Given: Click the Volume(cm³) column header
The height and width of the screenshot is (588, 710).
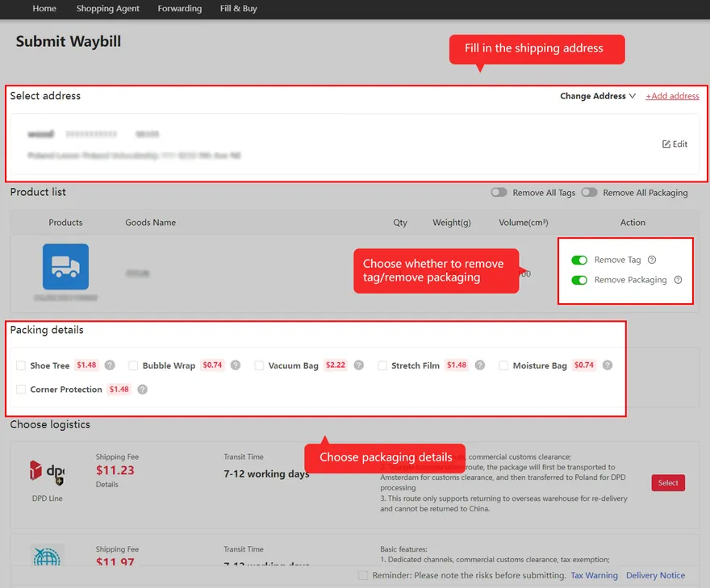Looking at the screenshot, I should (x=524, y=223).
